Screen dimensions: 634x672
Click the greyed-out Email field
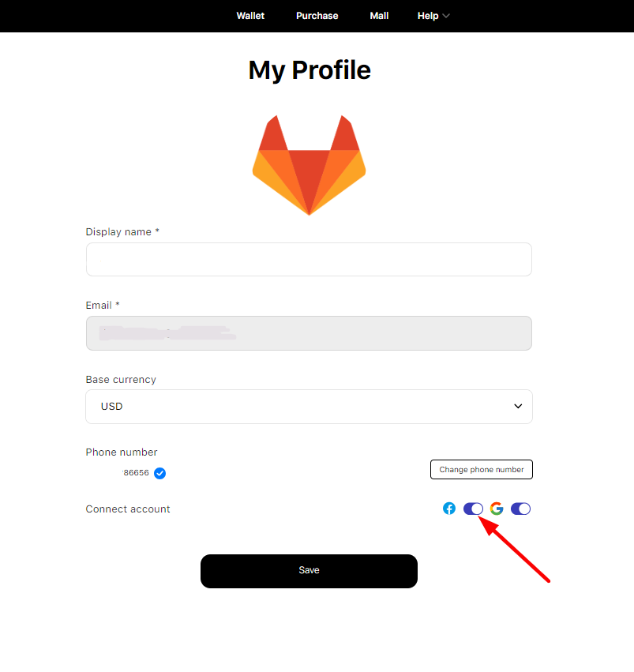[x=309, y=333]
